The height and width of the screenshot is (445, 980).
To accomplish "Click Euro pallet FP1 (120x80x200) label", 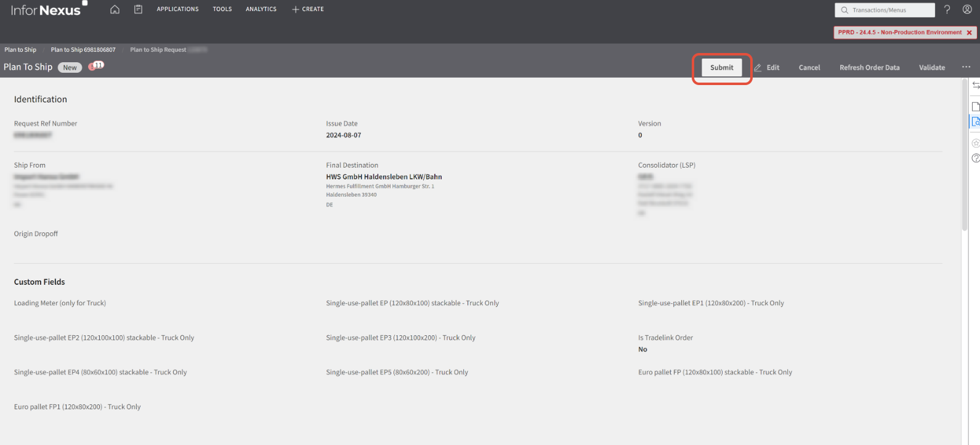I will point(77,407).
